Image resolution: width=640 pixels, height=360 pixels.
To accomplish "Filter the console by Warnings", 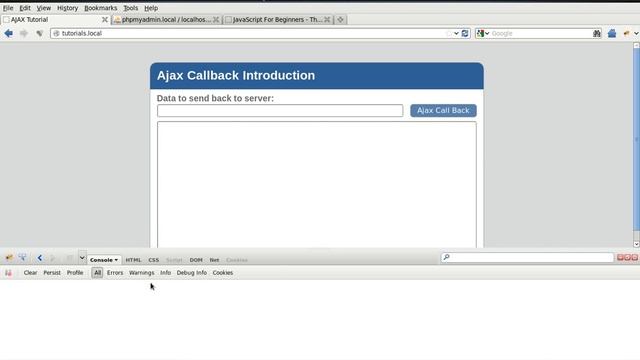I will click(142, 273).
